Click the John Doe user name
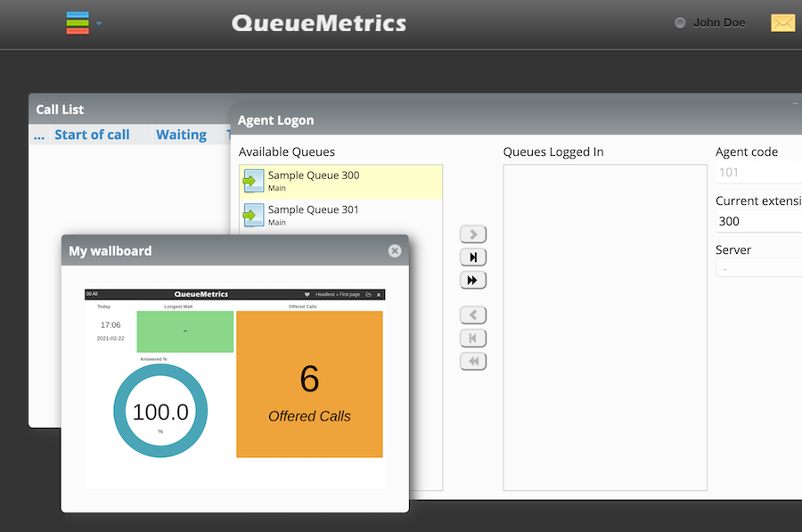Image resolution: width=802 pixels, height=532 pixels. pos(719,23)
